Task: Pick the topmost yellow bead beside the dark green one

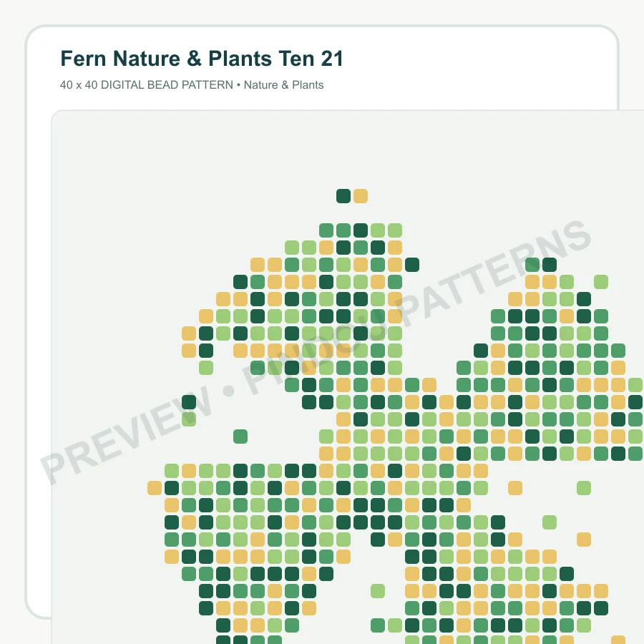Action: [x=361, y=196]
